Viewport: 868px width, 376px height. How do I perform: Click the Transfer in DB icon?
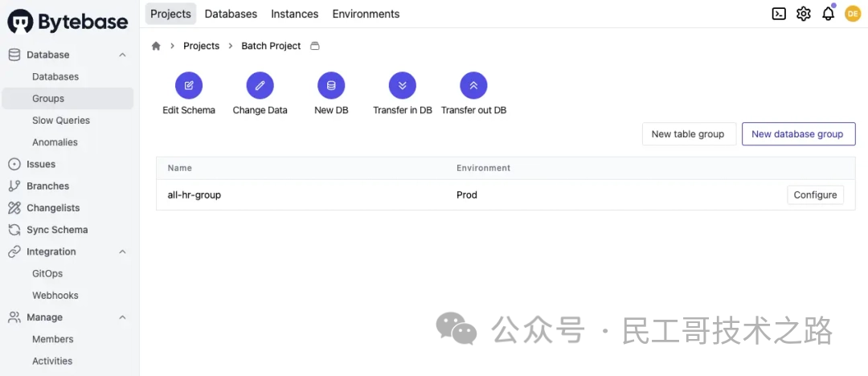(x=403, y=86)
